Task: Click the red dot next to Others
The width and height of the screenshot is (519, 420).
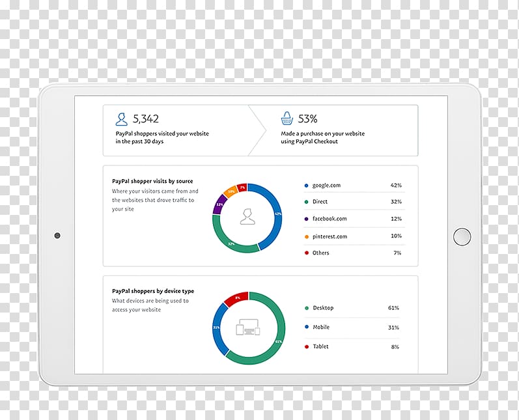Action: [306, 253]
